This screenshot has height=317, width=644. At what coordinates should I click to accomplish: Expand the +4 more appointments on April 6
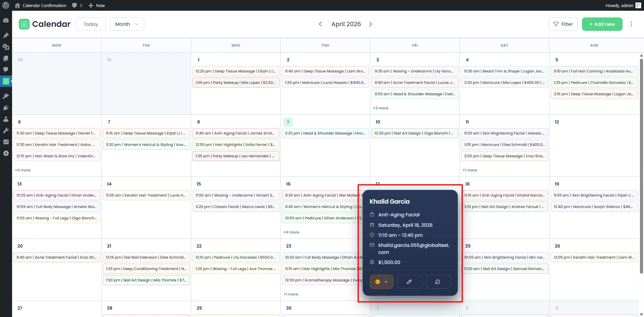coord(23,170)
